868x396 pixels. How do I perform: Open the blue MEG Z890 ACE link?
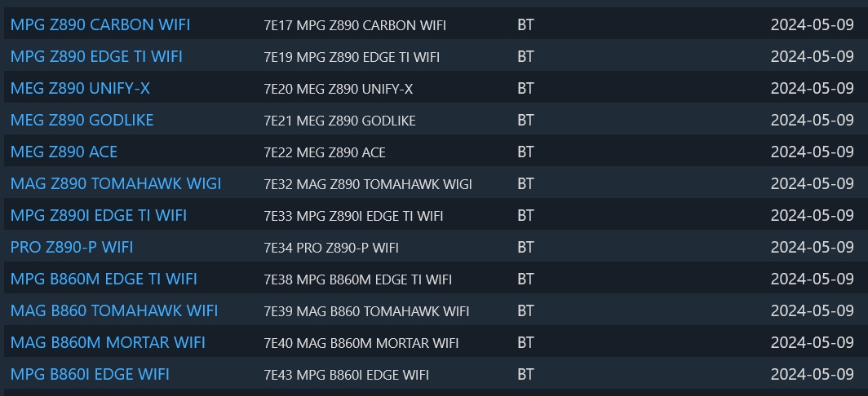(64, 152)
